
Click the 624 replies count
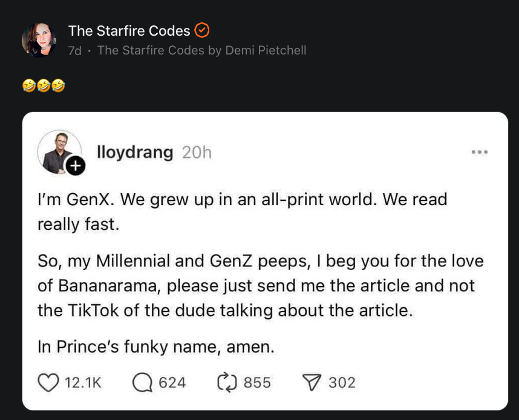click(x=172, y=382)
